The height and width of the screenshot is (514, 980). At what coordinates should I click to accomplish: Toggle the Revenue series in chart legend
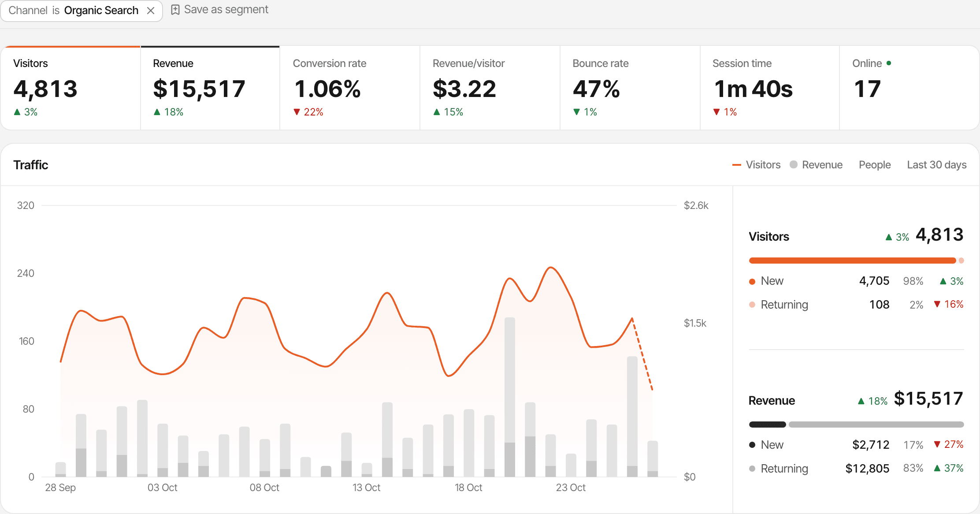coord(816,165)
